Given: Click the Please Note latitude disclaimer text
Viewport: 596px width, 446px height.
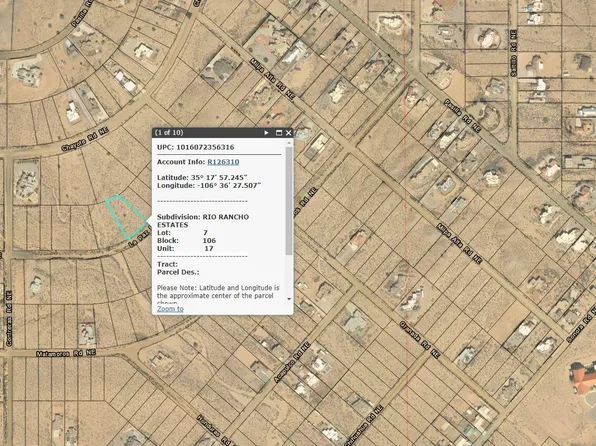Looking at the screenshot, I should coord(218,294).
